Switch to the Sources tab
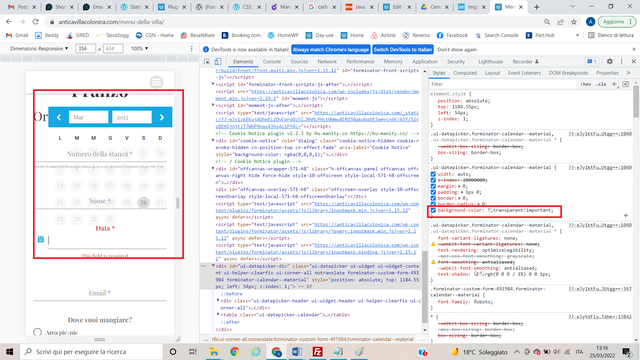Screen dimensions: 640x360 (x=299, y=61)
